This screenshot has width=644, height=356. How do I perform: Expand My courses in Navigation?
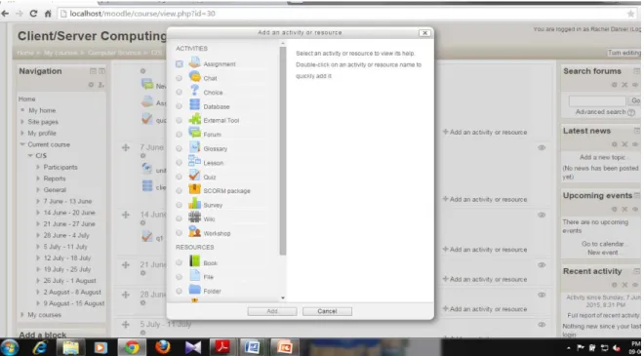22,314
